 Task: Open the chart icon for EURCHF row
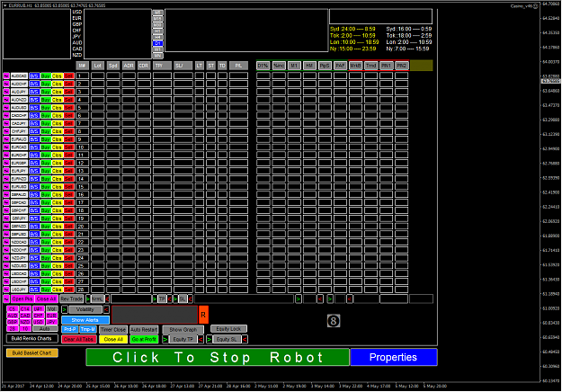tap(6, 155)
